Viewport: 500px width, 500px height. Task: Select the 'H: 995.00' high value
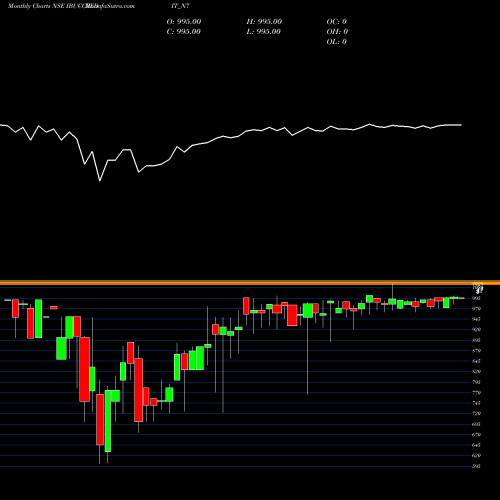point(264,21)
